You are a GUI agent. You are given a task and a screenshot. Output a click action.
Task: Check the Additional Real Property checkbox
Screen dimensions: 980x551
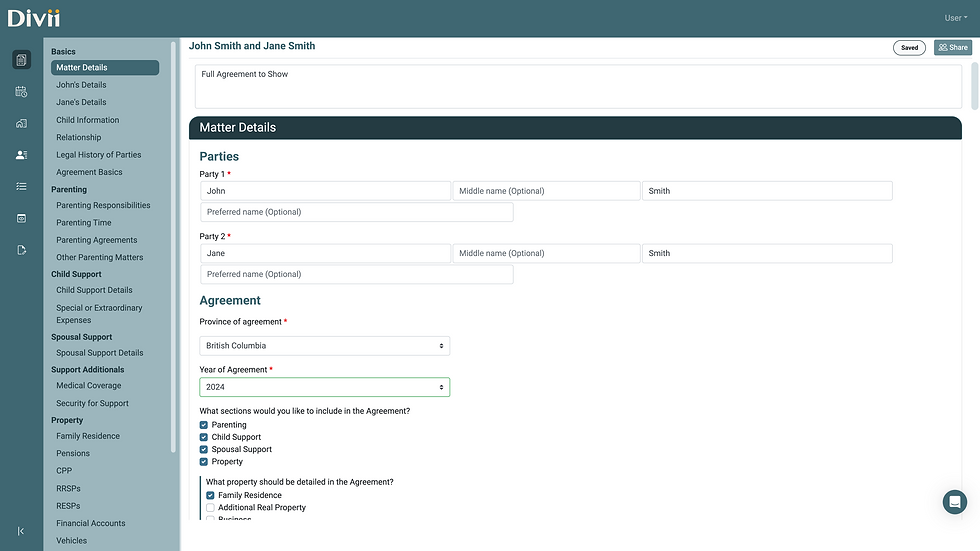click(x=210, y=508)
